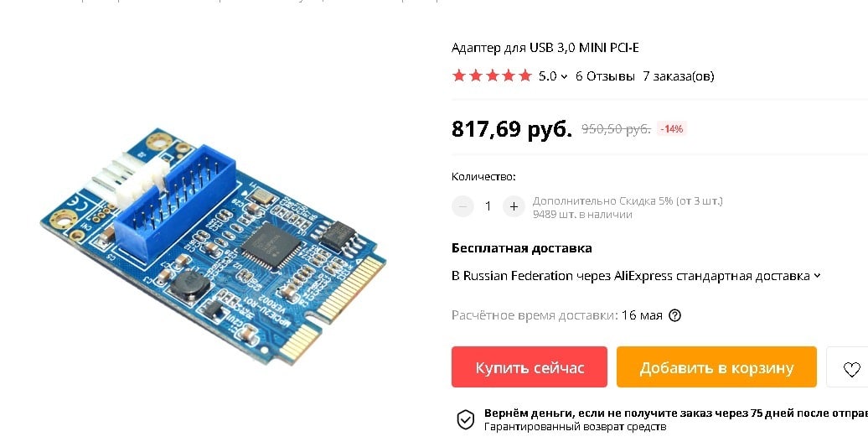Click the Купить сейчас button
The image size is (868, 447).
coord(530,367)
